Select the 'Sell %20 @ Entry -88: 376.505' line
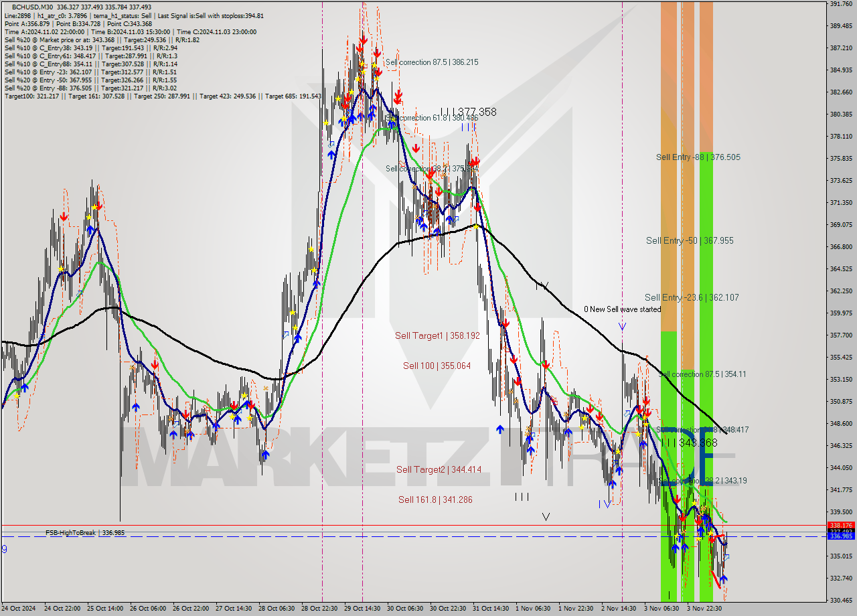This screenshot has width=857, height=616. click(x=90, y=88)
